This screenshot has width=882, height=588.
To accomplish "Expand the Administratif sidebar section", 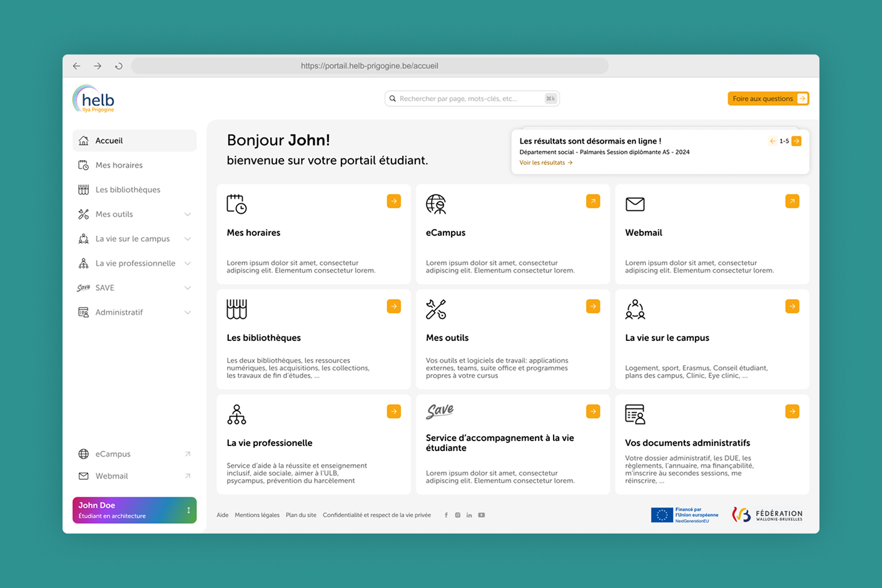I will pos(188,312).
